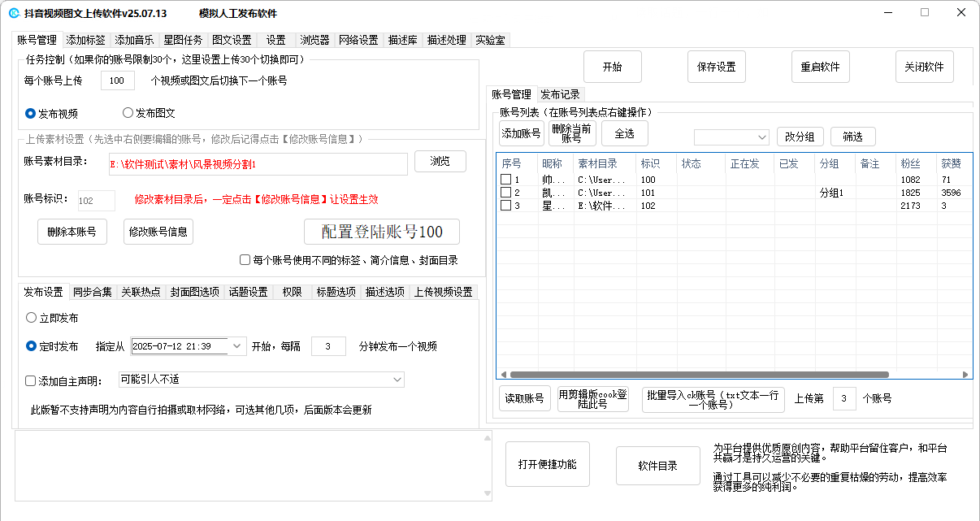Click the 账号素材目录 path field
The image size is (980, 521).
(257, 164)
